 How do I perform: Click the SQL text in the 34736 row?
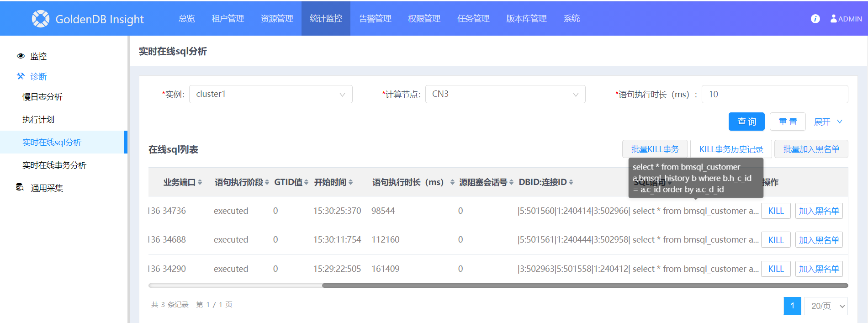pyautogui.click(x=696, y=211)
